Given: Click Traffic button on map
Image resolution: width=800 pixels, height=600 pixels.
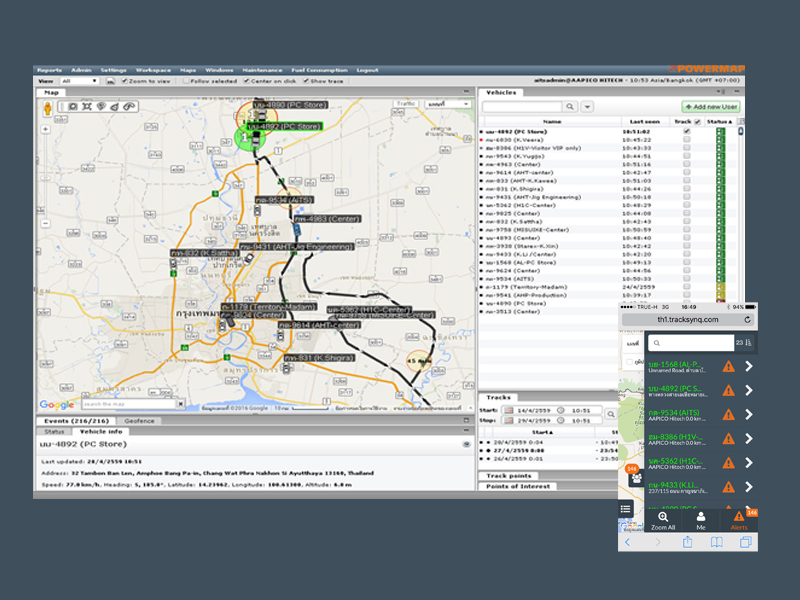Looking at the screenshot, I should tap(406, 104).
